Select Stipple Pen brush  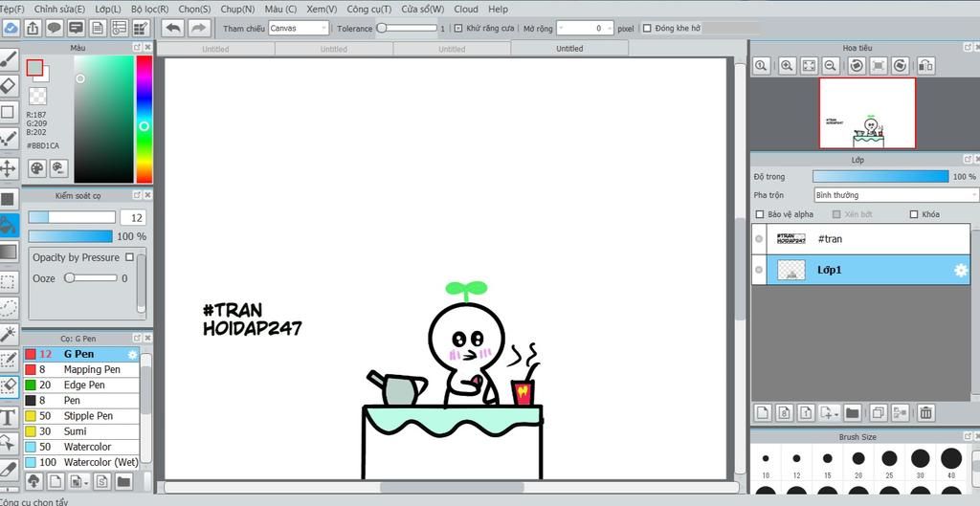(x=81, y=415)
